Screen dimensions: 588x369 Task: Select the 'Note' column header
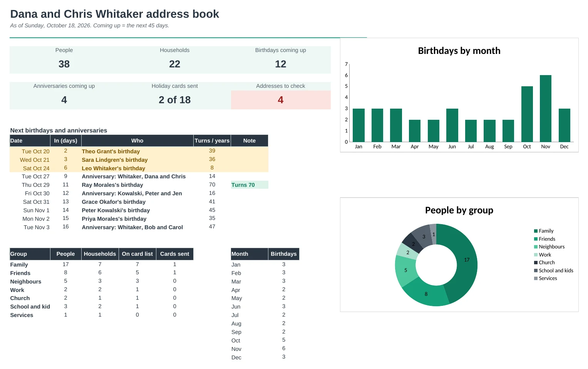coord(250,141)
